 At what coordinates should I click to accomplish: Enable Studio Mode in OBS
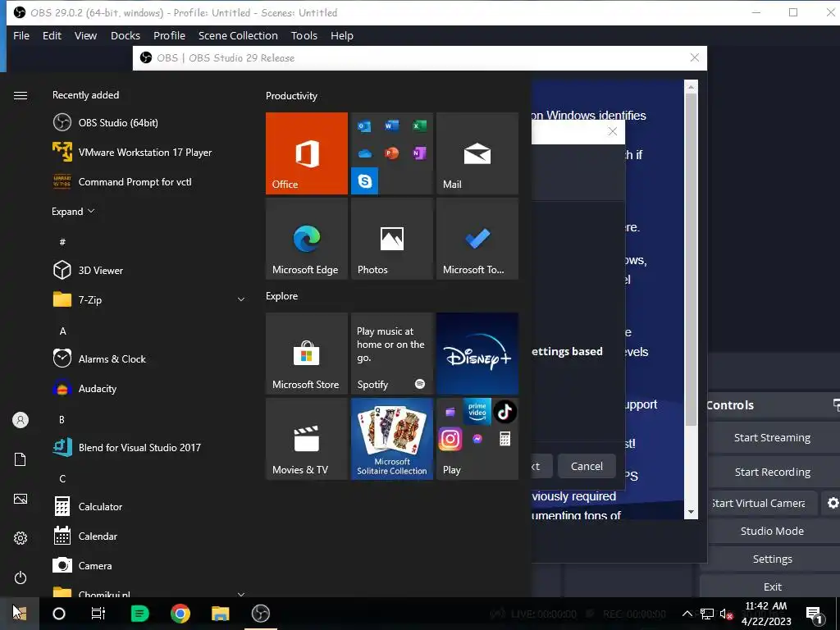click(x=772, y=531)
